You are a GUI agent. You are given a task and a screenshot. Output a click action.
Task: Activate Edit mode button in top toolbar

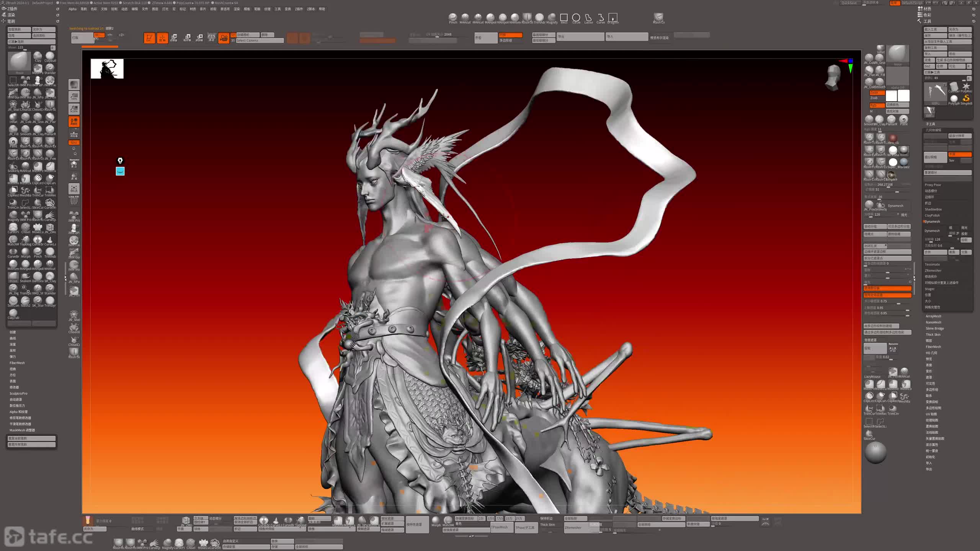[x=149, y=38]
